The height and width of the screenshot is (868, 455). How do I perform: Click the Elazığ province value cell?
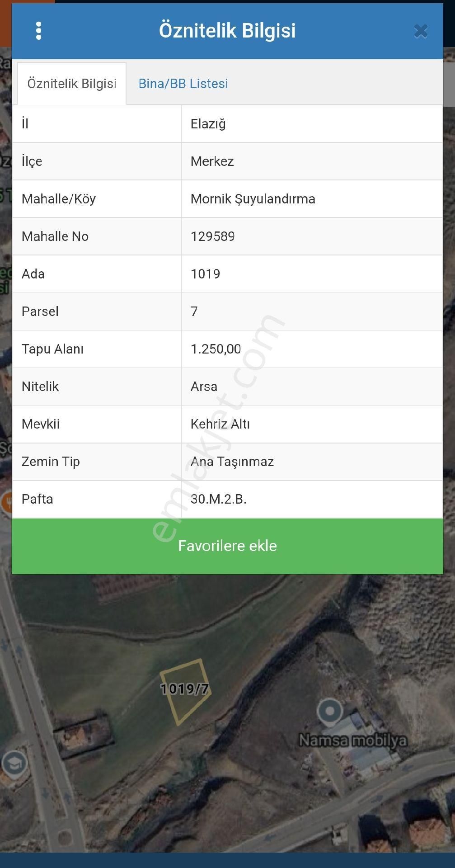(208, 124)
